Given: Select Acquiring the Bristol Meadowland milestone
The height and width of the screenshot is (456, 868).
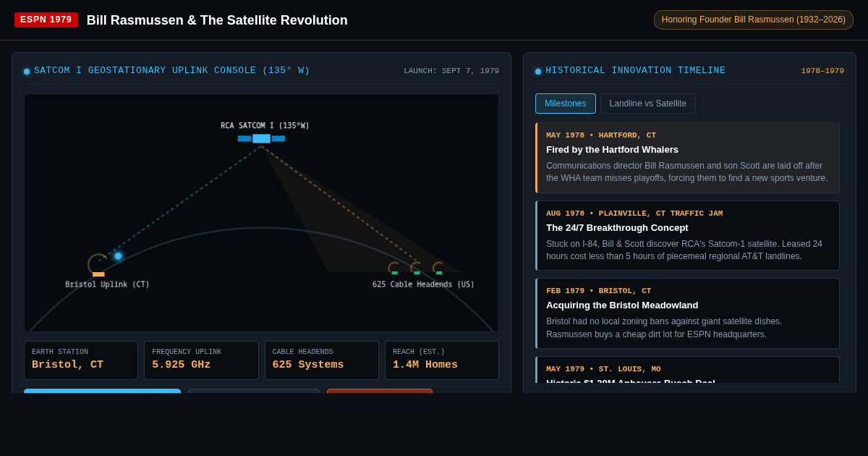Looking at the screenshot, I should 687,313.
